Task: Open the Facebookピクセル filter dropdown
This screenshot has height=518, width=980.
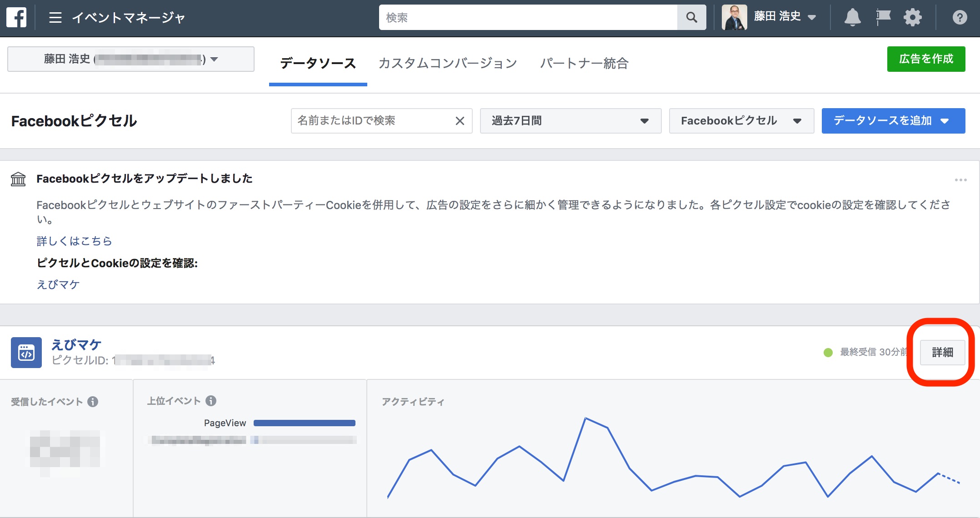Action: pos(741,121)
